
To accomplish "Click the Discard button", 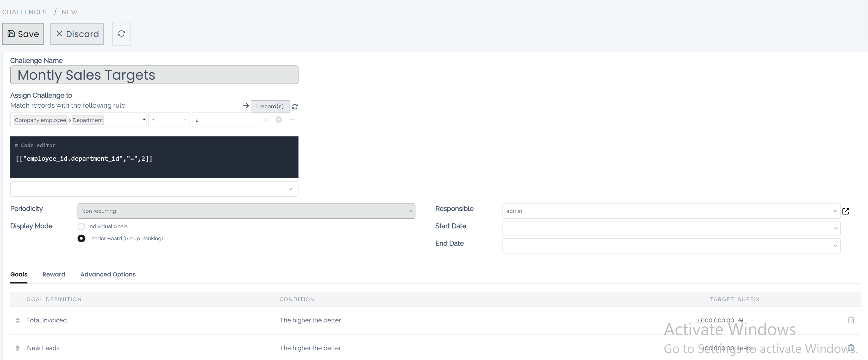I will coord(77,34).
